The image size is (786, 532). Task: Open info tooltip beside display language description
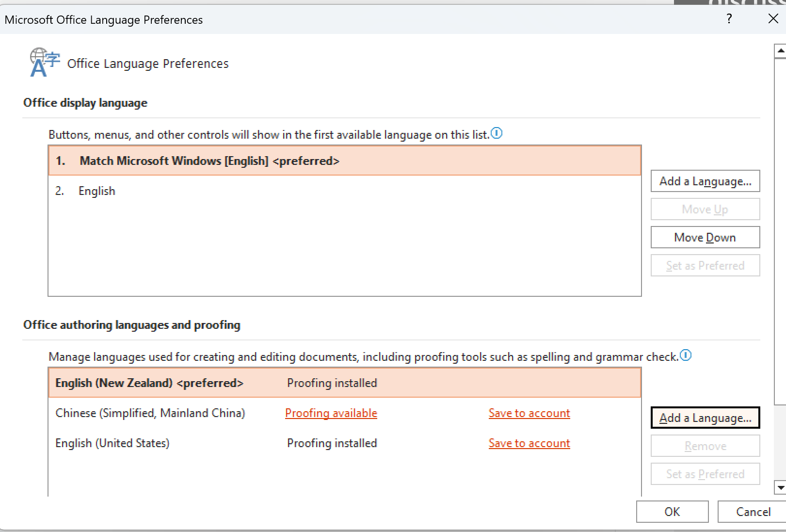pyautogui.click(x=497, y=133)
